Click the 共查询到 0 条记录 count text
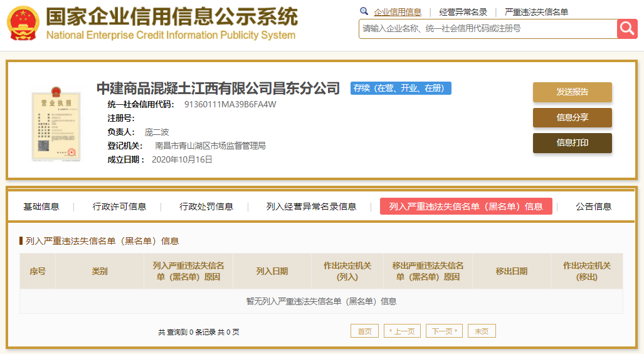 [199, 332]
